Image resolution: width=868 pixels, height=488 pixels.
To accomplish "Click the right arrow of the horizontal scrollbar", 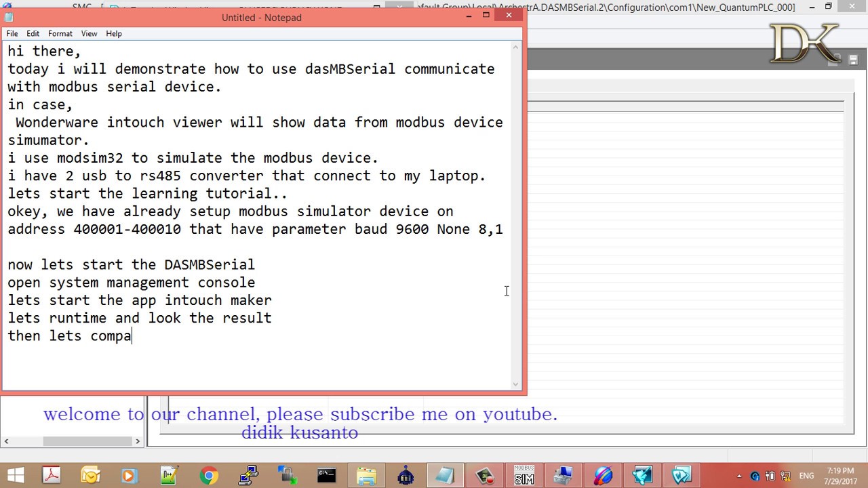I will [x=137, y=441].
